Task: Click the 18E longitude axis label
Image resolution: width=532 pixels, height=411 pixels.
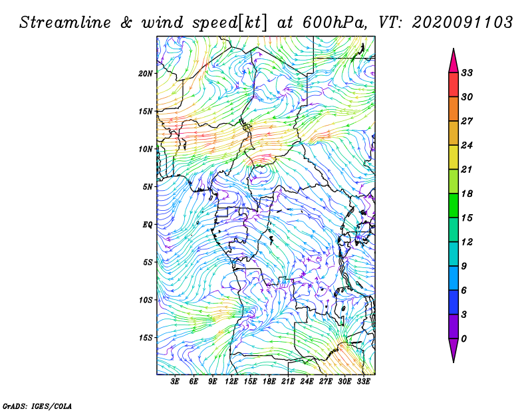Action: pos(269,382)
